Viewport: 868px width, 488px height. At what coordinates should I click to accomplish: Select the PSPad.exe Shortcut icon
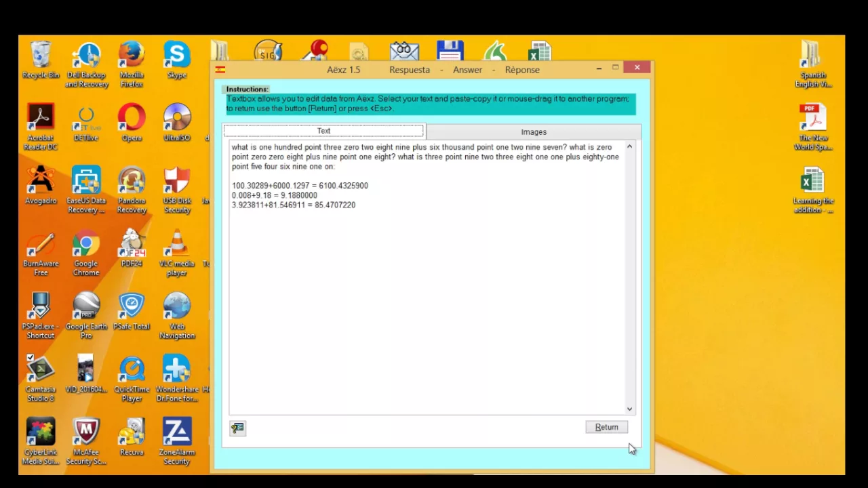pyautogui.click(x=41, y=316)
